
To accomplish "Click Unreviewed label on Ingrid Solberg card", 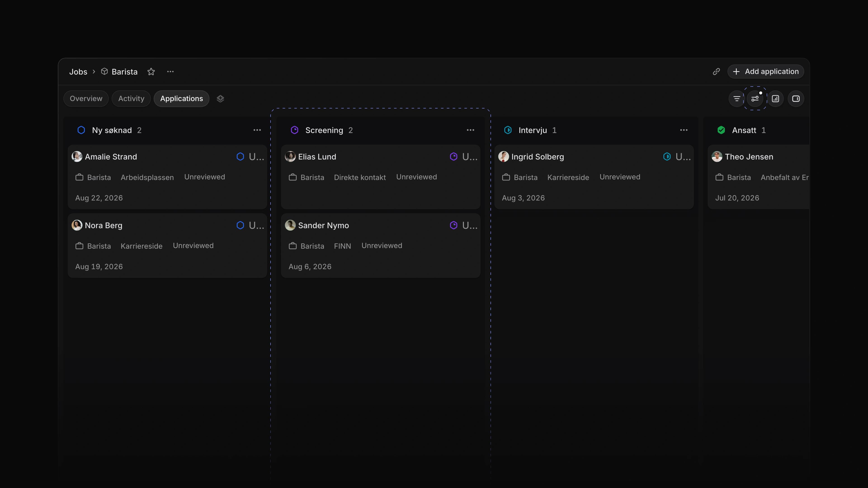I will (620, 177).
